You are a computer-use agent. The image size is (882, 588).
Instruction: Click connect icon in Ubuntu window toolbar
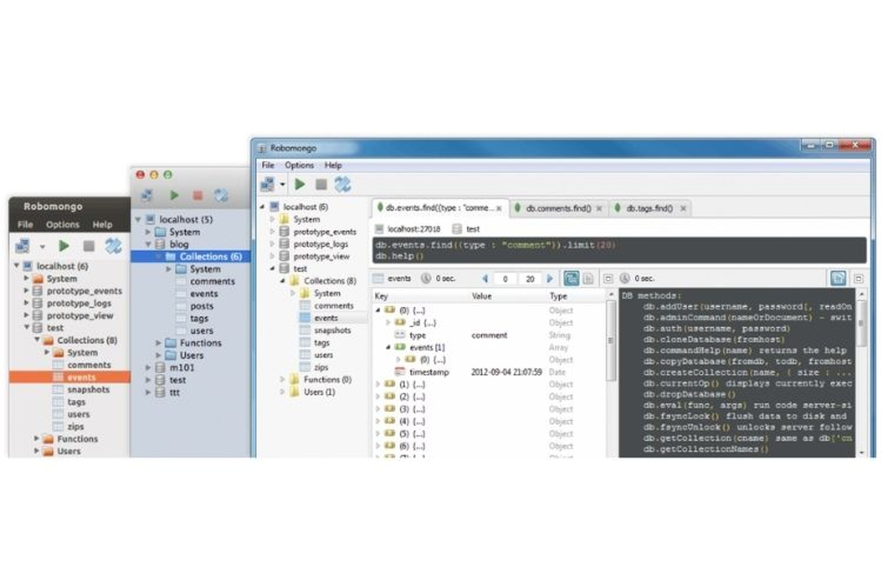point(22,246)
